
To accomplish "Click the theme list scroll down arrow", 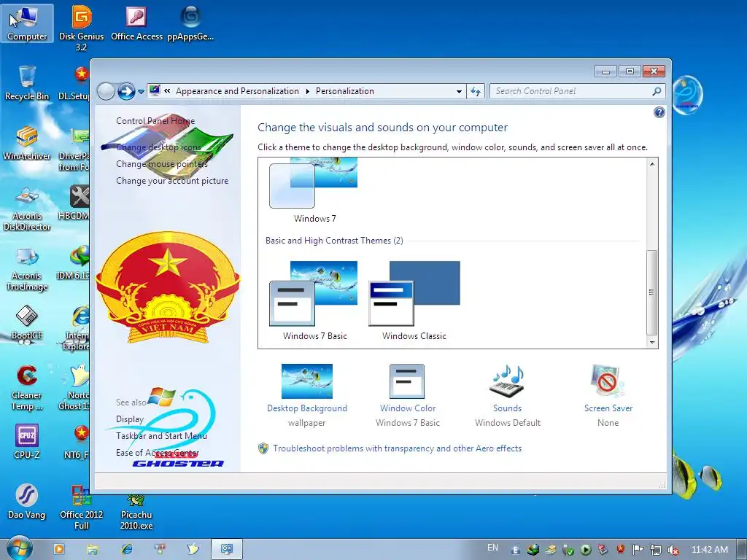I will click(651, 343).
